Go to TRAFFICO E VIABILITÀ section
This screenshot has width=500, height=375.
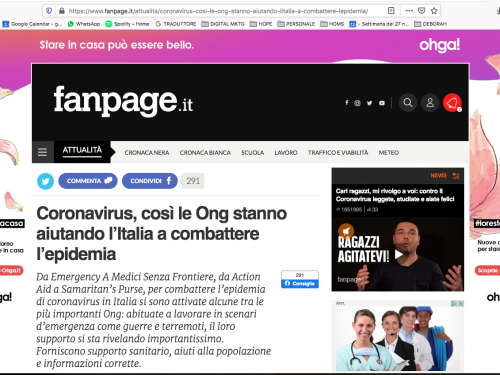pos(338,152)
